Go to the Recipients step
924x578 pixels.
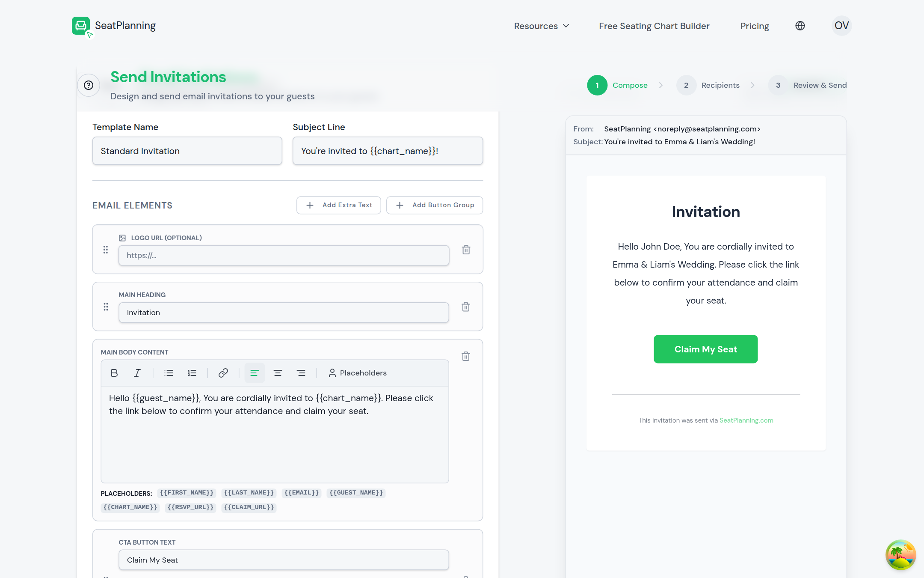708,85
